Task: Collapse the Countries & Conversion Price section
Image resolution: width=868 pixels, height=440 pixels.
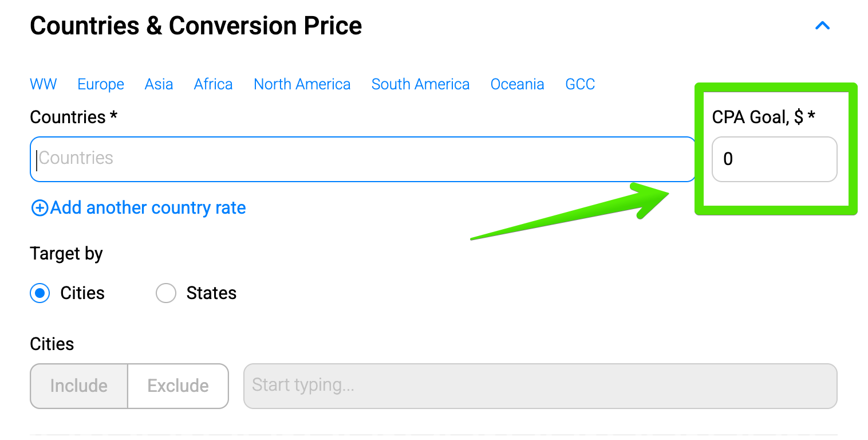Action: tap(822, 26)
